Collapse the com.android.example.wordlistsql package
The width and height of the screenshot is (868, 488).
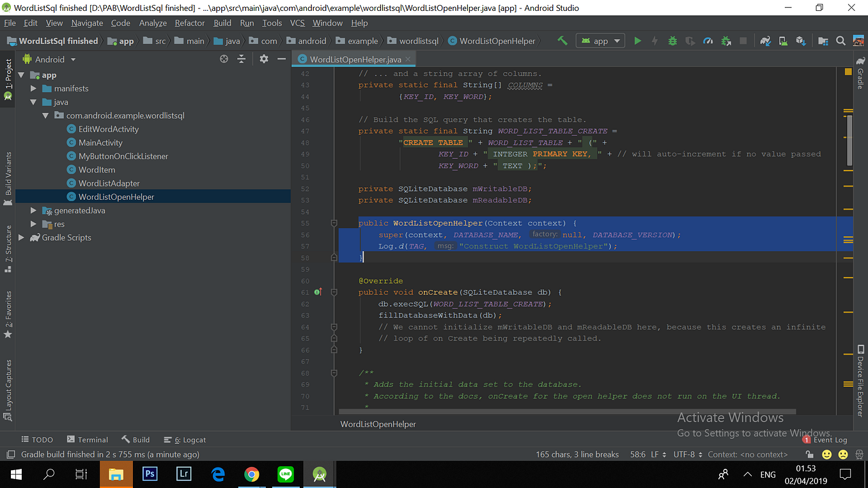point(45,115)
